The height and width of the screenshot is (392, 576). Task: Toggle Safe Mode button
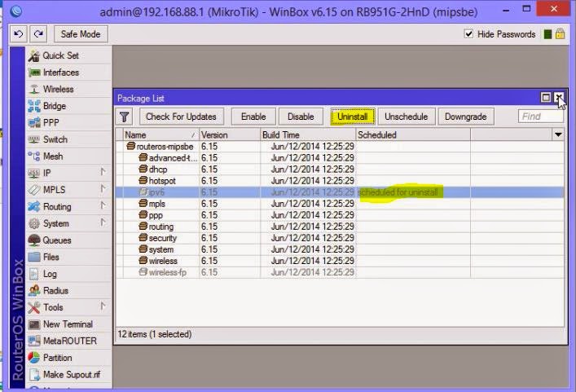[81, 34]
